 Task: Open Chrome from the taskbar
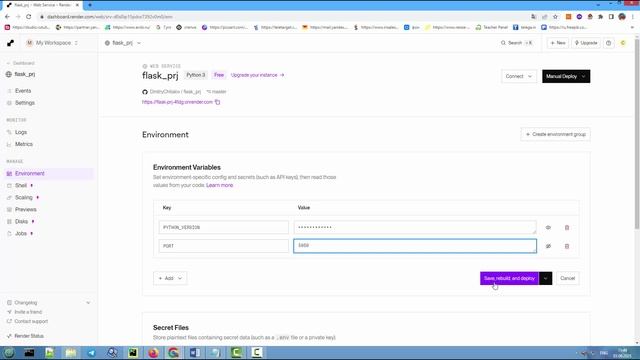coord(174,353)
